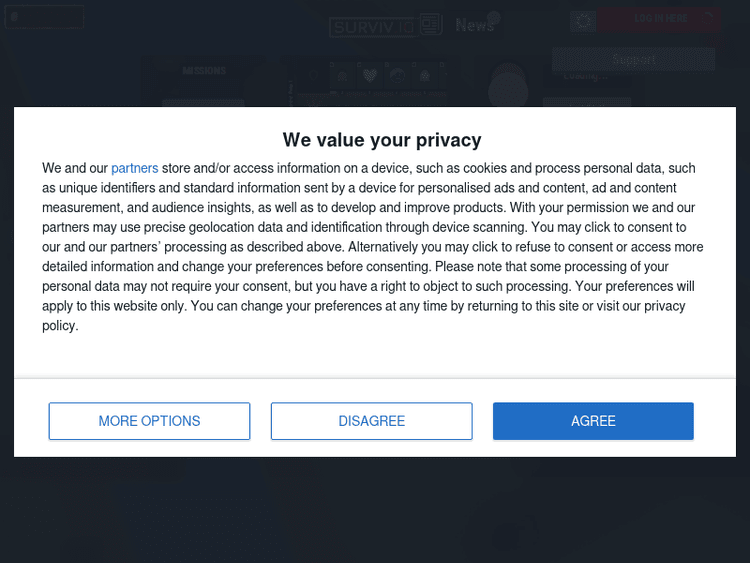750x563 pixels.
Task: Click the player avatar circle
Action: pos(508,88)
